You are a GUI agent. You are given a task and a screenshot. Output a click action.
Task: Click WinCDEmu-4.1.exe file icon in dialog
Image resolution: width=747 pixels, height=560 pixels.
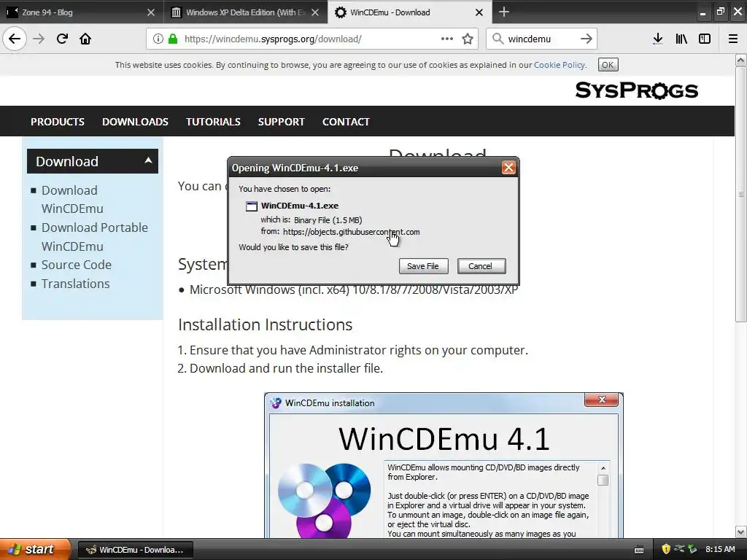point(251,206)
